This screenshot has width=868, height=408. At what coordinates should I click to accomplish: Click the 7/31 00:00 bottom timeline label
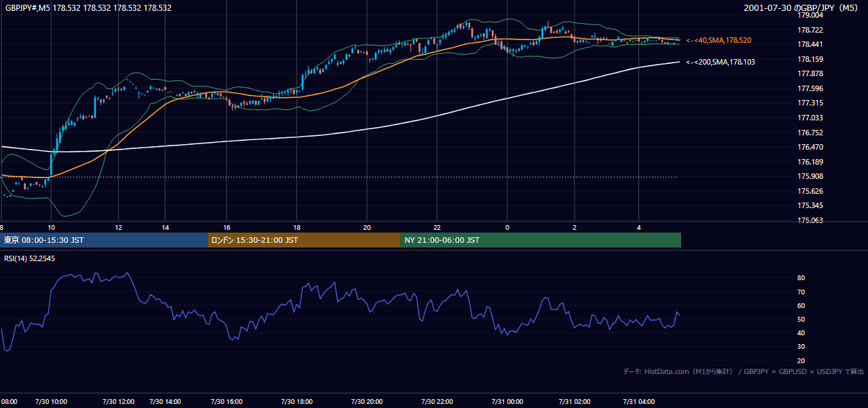pos(507,402)
